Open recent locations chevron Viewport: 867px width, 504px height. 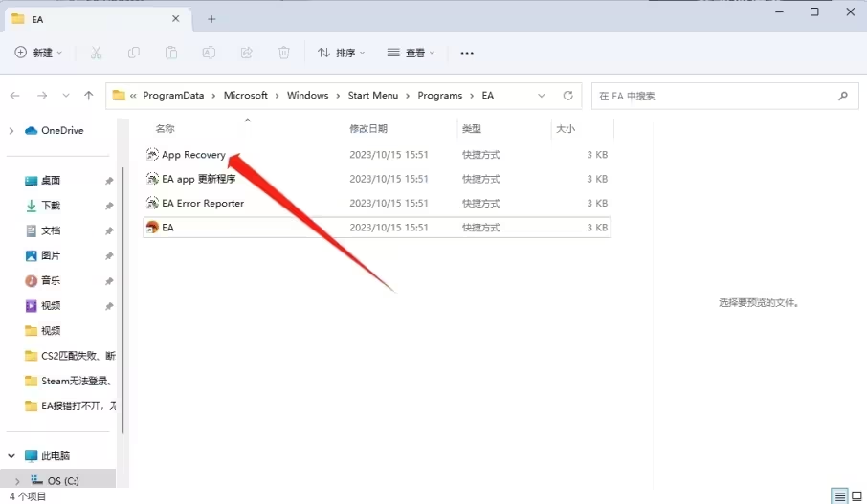(x=66, y=96)
